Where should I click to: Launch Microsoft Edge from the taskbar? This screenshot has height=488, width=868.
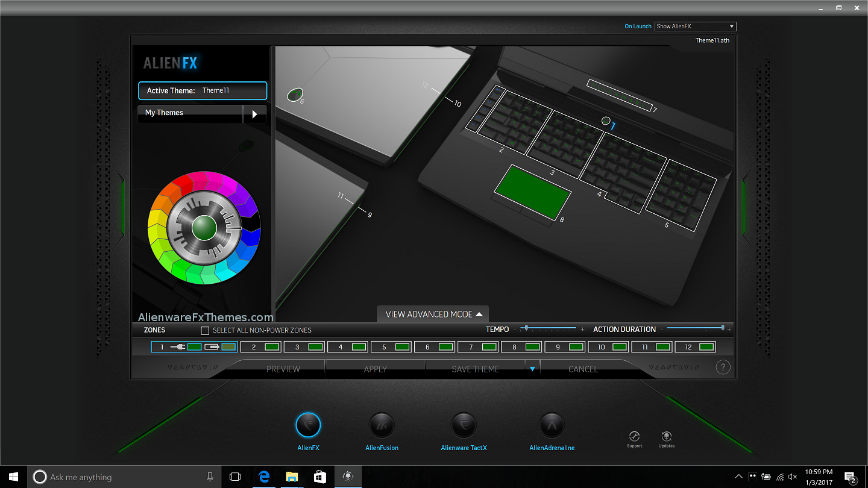[x=263, y=477]
